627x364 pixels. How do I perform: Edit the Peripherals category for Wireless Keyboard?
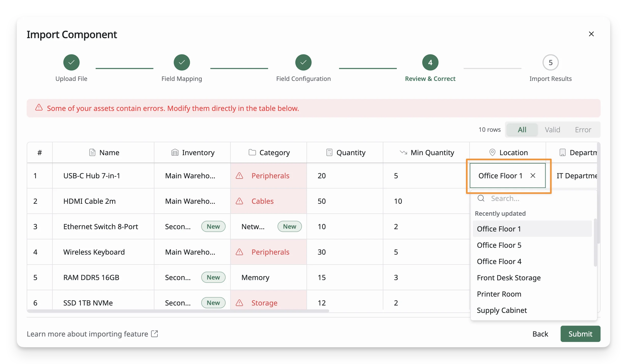tap(269, 252)
